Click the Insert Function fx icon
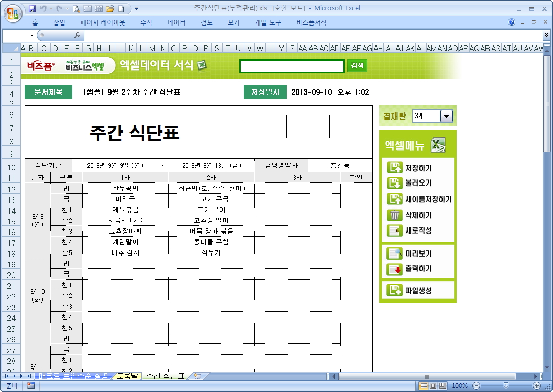Screen dimensions: 553x392 (77, 35)
